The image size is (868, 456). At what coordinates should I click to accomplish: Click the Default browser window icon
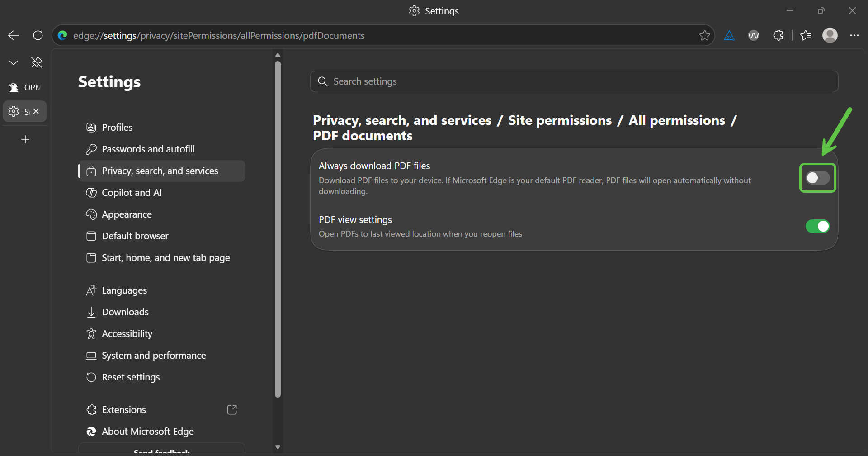click(91, 236)
